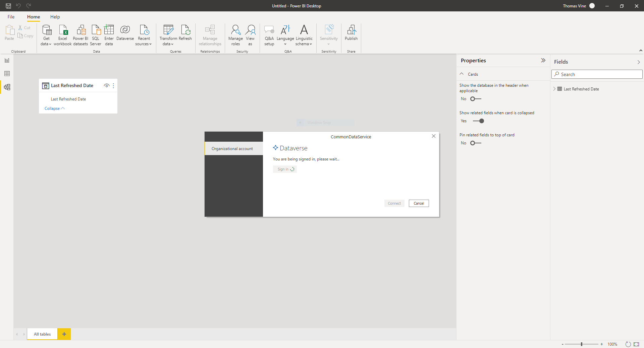The width and height of the screenshot is (644, 348).
Task: Connect to SQL Server
Action: (x=96, y=35)
